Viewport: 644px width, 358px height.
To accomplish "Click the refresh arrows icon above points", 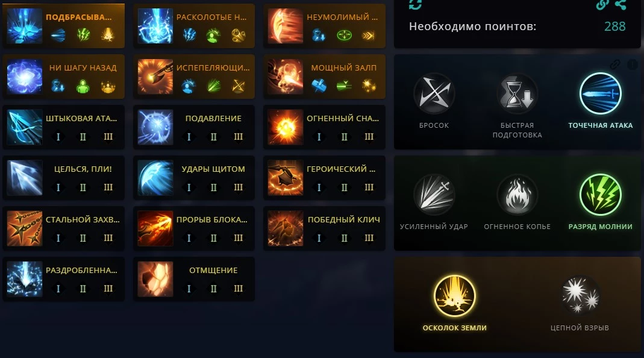I will (415, 4).
